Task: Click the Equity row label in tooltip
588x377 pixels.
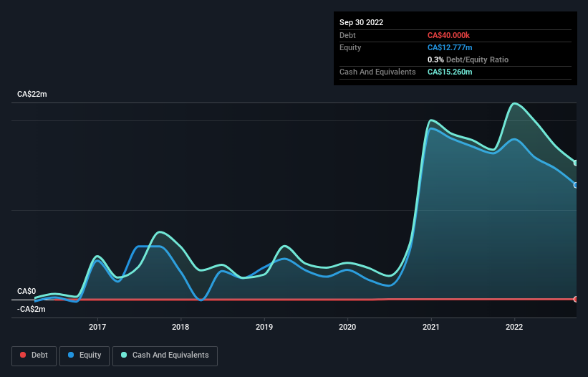Action: pyautogui.click(x=350, y=47)
